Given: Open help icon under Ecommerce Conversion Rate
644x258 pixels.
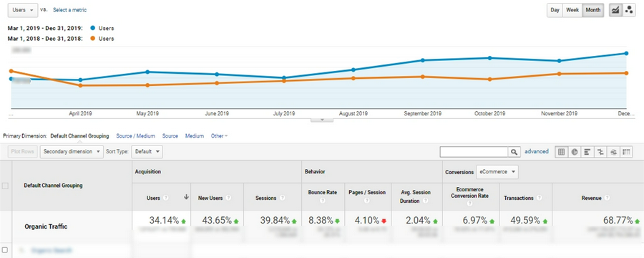Looking at the screenshot, I should coord(469,204).
